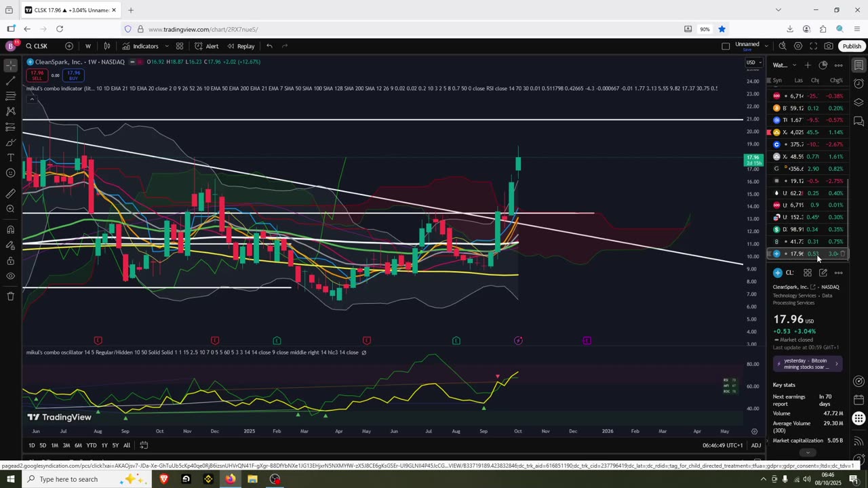This screenshot has width=868, height=488.
Task: Change the W weekly time interval
Action: [x=88, y=46]
